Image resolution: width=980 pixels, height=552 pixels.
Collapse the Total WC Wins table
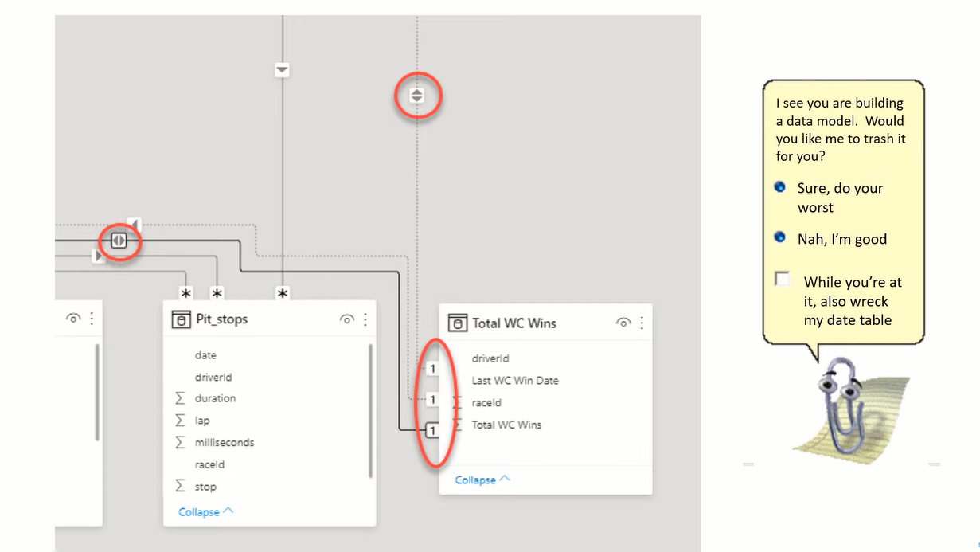coord(482,480)
